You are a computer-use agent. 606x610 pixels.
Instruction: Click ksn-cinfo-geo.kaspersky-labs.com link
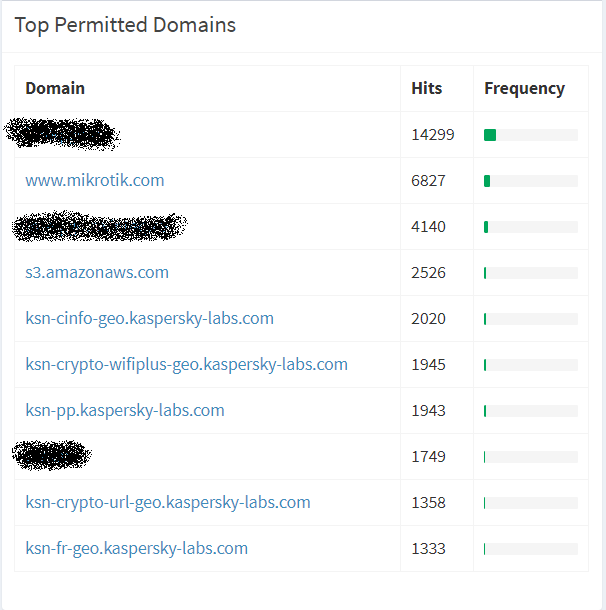coord(149,318)
